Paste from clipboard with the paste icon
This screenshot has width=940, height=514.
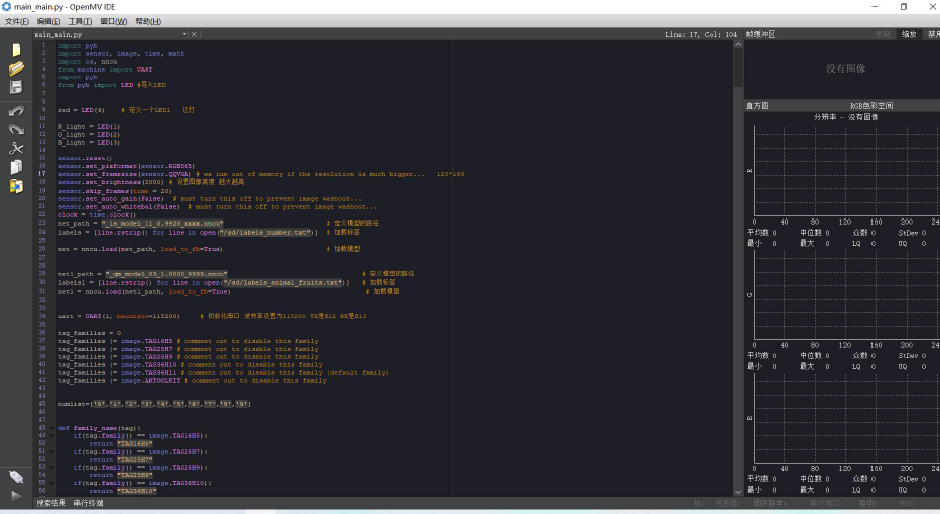(16, 186)
